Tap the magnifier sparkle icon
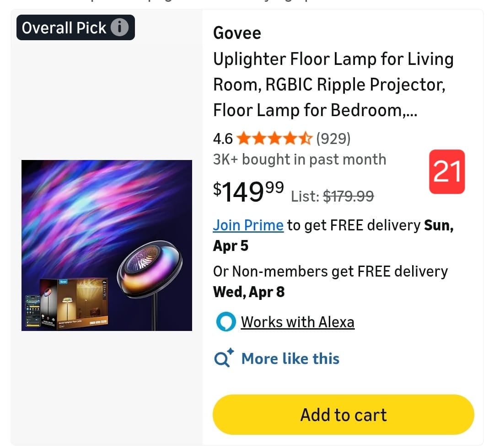The height and width of the screenshot is (448, 494). point(224,358)
